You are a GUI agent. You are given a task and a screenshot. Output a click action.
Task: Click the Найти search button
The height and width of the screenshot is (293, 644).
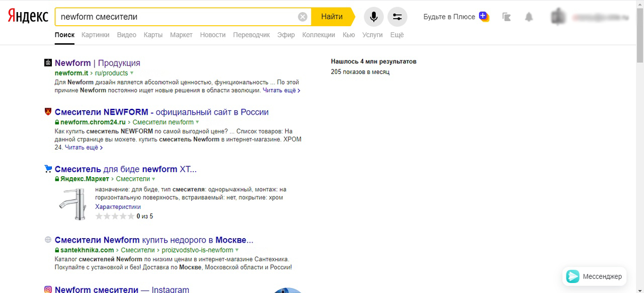pyautogui.click(x=332, y=17)
